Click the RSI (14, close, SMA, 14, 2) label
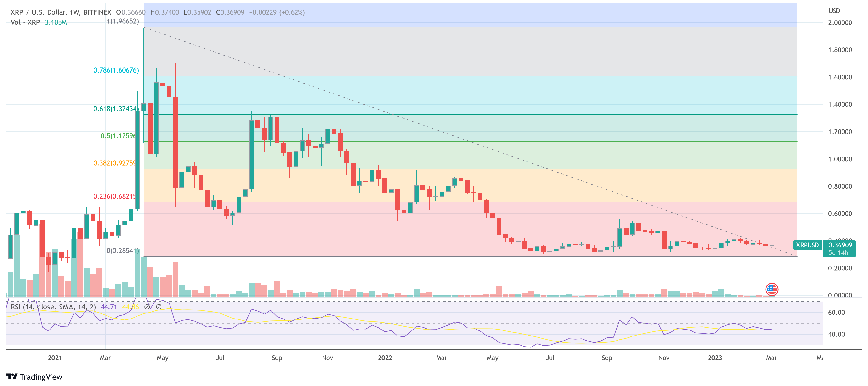The image size is (868, 386). coord(53,307)
